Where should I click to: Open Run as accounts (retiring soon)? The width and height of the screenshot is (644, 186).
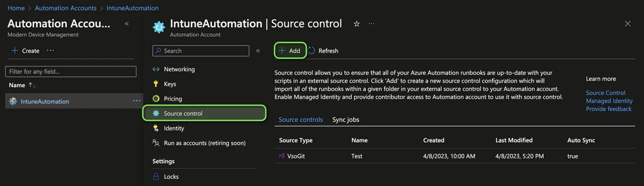point(205,143)
